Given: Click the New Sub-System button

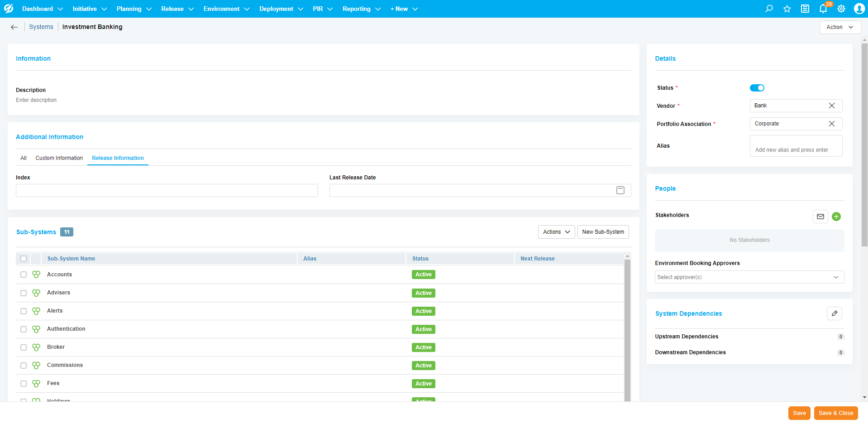Looking at the screenshot, I should (603, 232).
